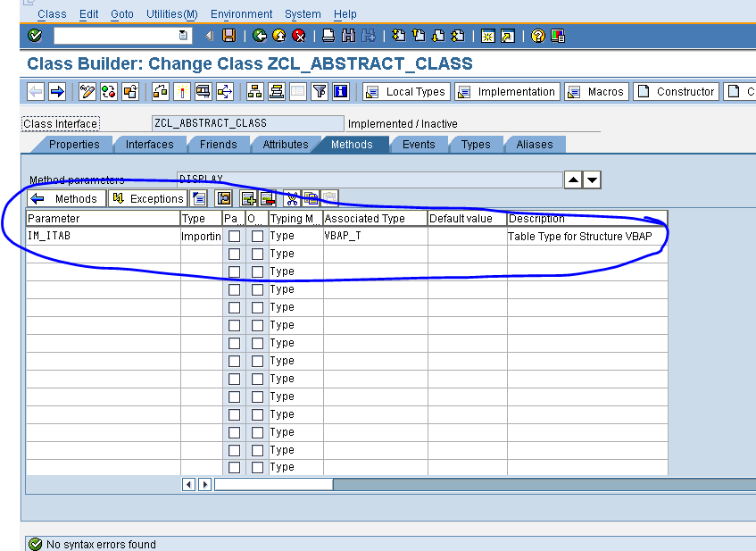This screenshot has width=756, height=551.
Task: Check Pass by value box in second row
Action: tap(235, 254)
